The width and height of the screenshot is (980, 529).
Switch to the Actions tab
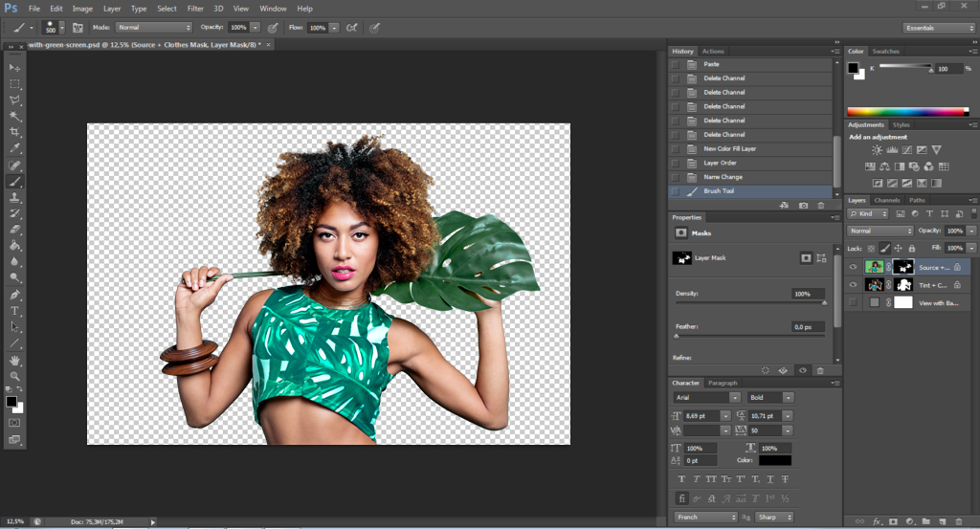(712, 52)
